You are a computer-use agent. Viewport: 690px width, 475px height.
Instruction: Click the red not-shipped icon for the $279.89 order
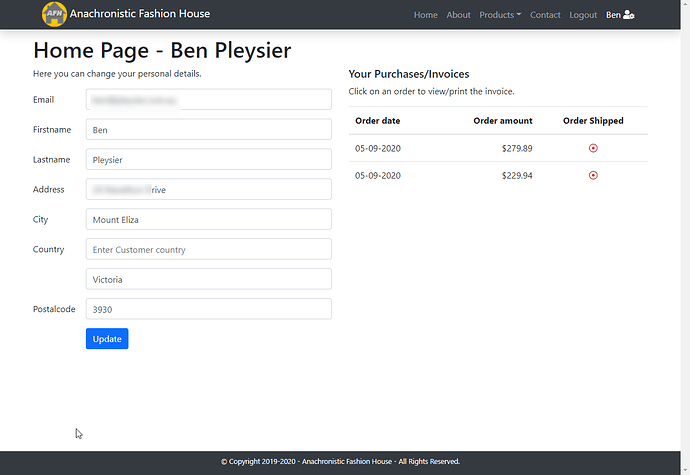click(593, 148)
